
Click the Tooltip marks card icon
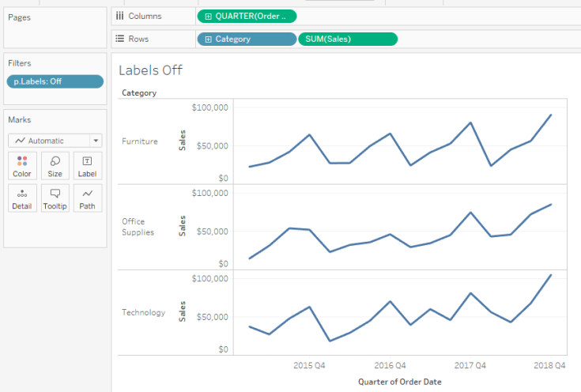point(55,198)
